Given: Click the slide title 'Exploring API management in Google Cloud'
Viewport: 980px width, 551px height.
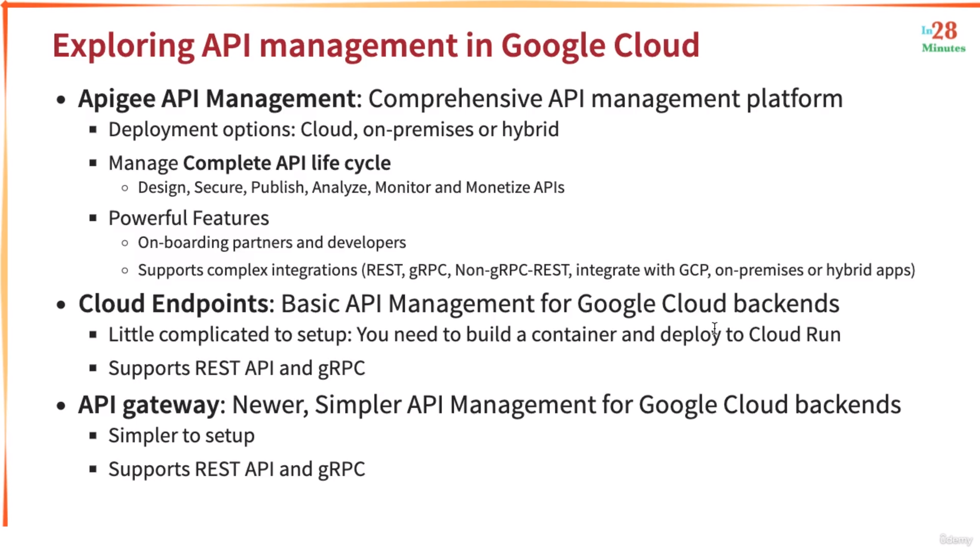Looking at the screenshot, I should coord(376,45).
